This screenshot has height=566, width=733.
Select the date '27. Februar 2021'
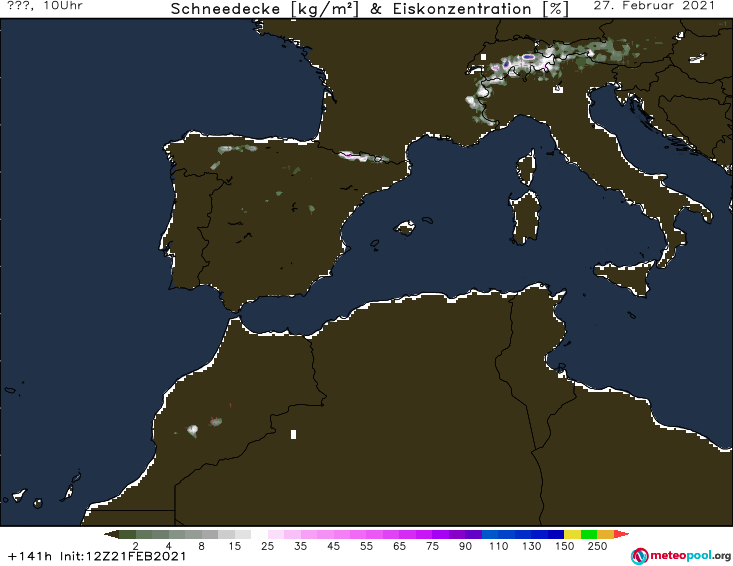pyautogui.click(x=654, y=6)
